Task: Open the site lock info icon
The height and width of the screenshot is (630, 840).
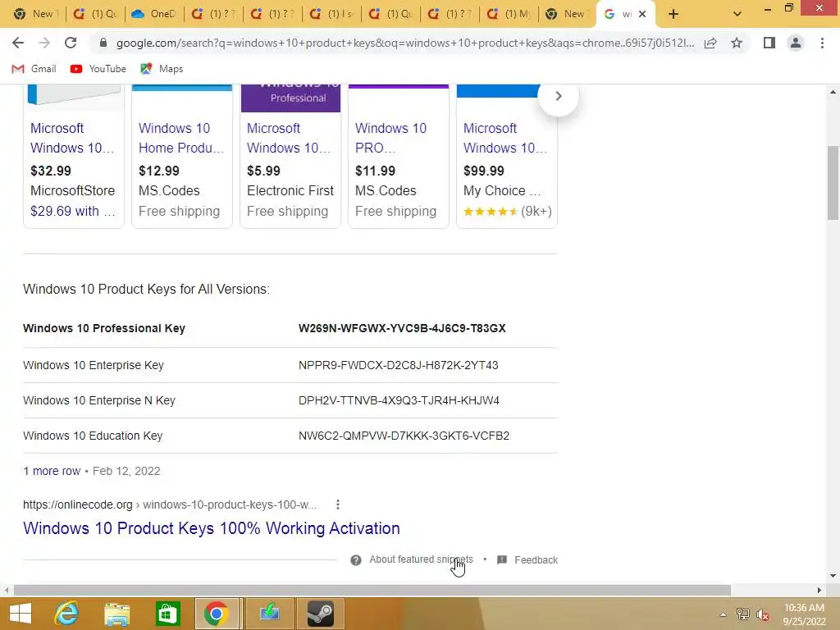Action: (x=103, y=43)
